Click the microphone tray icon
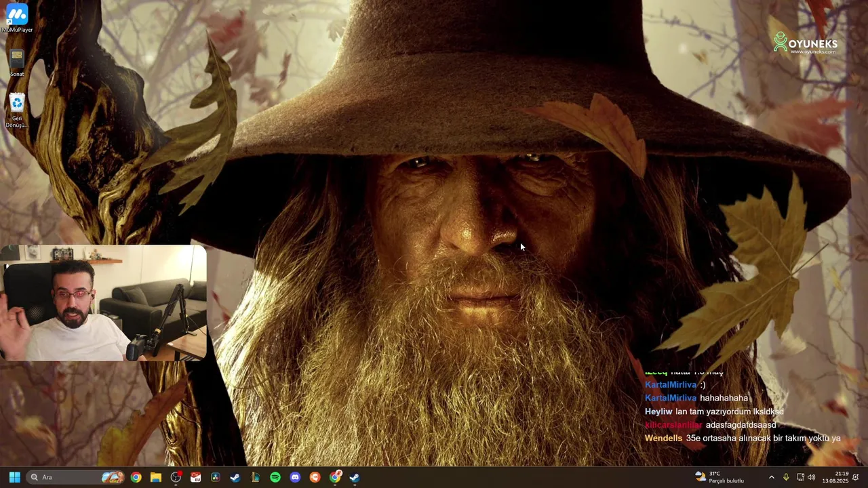This screenshot has height=488, width=868. point(786,477)
